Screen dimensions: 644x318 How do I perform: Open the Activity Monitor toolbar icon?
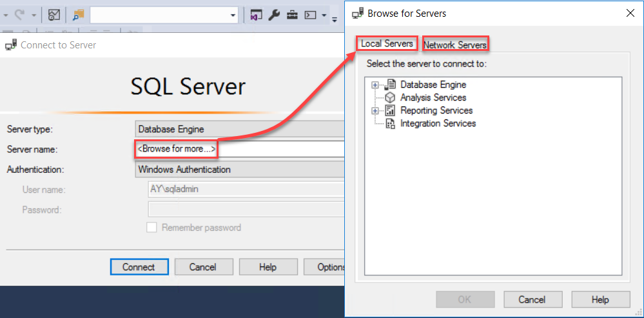[54, 15]
